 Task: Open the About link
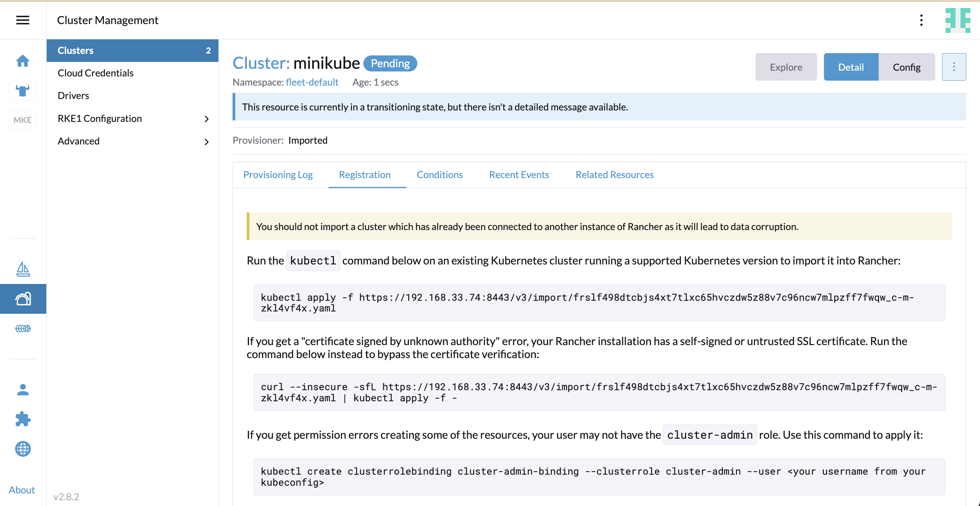(22, 490)
